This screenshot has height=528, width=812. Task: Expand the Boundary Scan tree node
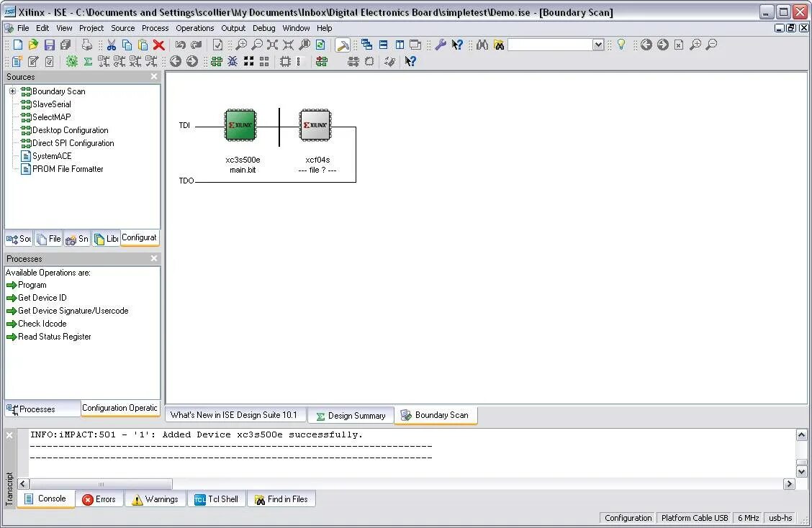(x=12, y=91)
